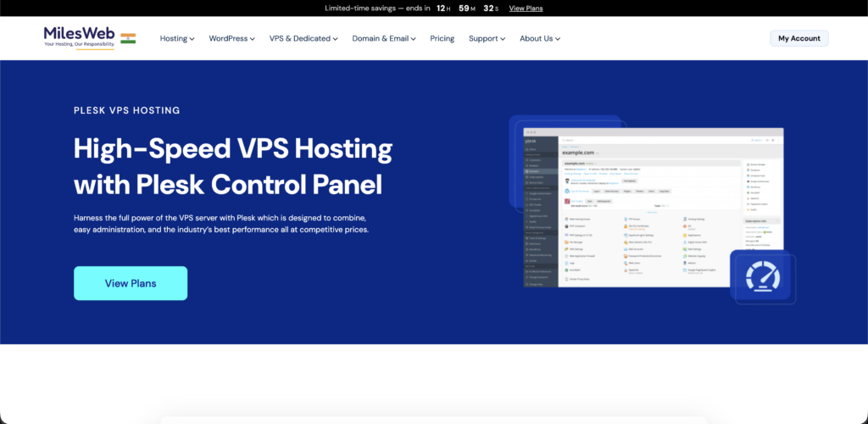Image resolution: width=868 pixels, height=424 pixels.
Task: Open the Support menu
Action: click(x=487, y=38)
